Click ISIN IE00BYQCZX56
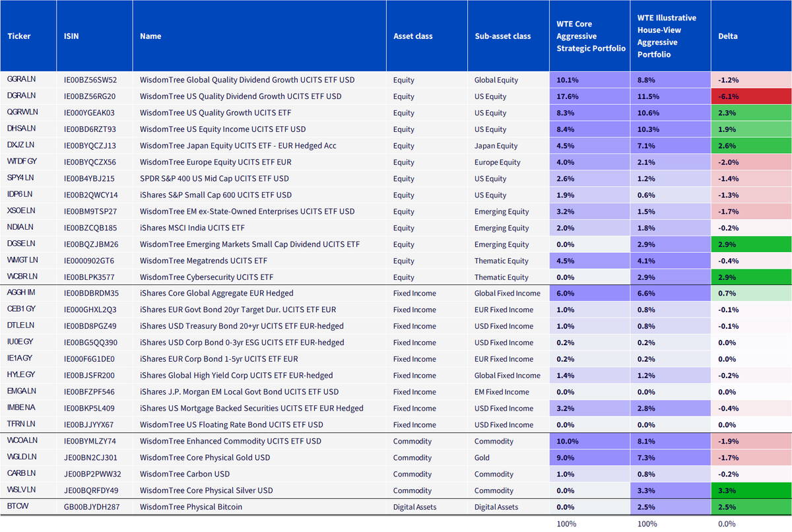The height and width of the screenshot is (532, 792). click(x=90, y=162)
